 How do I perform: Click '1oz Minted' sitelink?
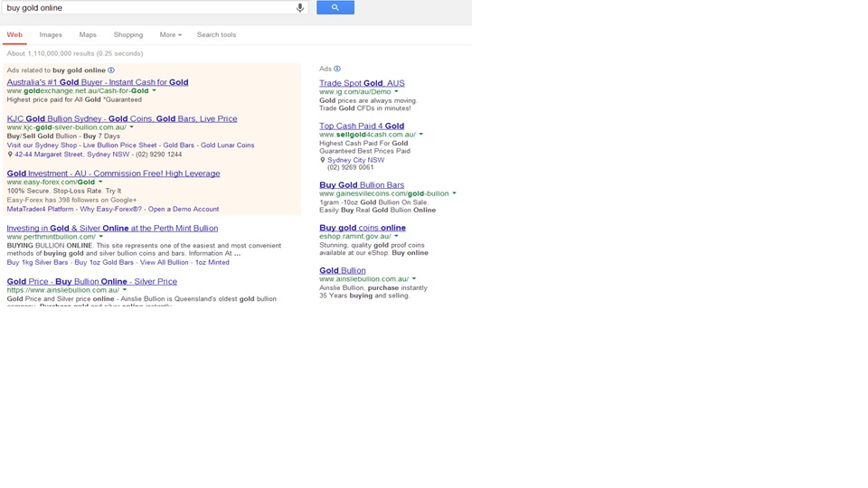click(x=212, y=262)
